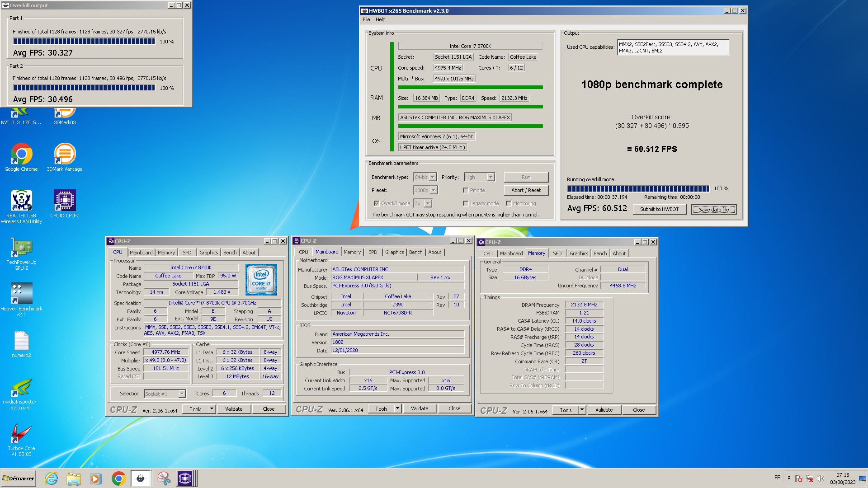
Task: Open the 3DMark03 desktop icon
Action: [65, 117]
